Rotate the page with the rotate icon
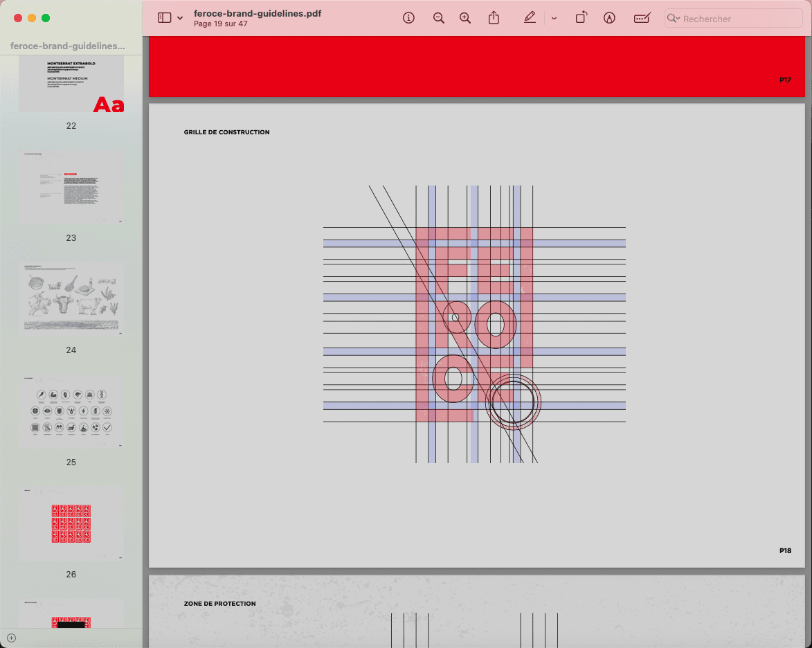812x648 pixels. (581, 18)
